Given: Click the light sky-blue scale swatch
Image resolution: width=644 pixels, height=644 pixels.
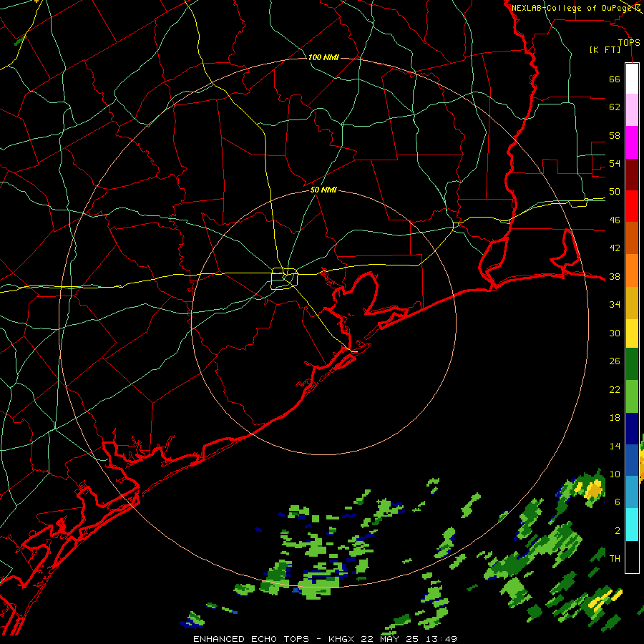Looking at the screenshot, I should click(632, 492).
